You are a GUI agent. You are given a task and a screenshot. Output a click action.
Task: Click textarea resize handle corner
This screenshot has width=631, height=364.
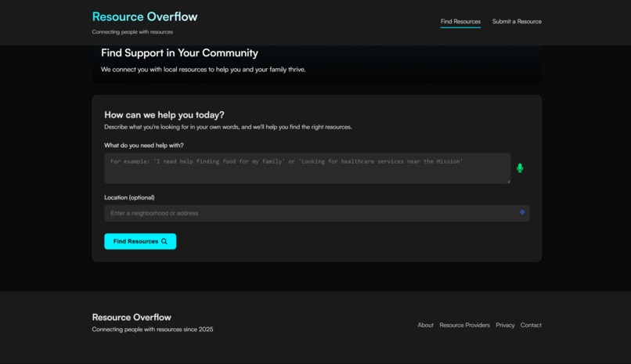coord(509,182)
